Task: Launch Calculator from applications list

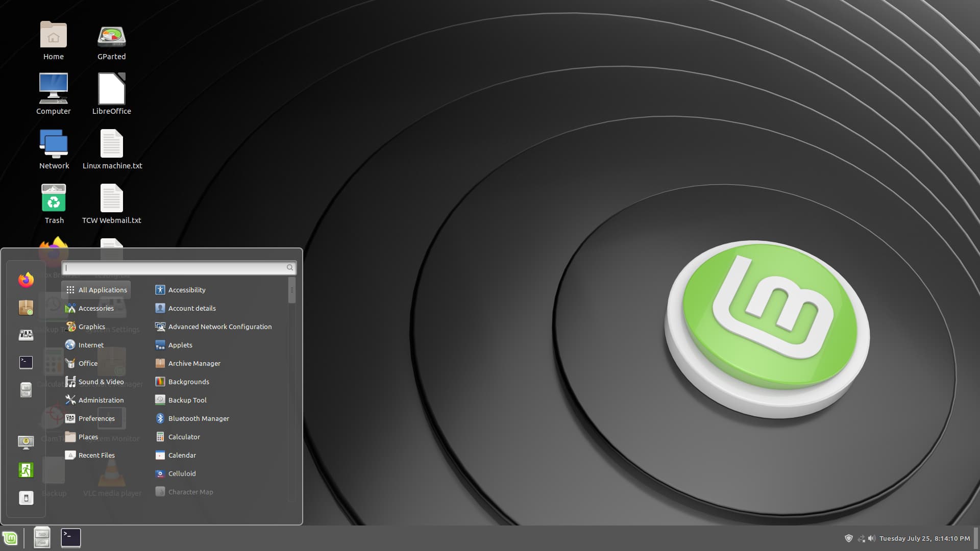Action: coord(184,437)
